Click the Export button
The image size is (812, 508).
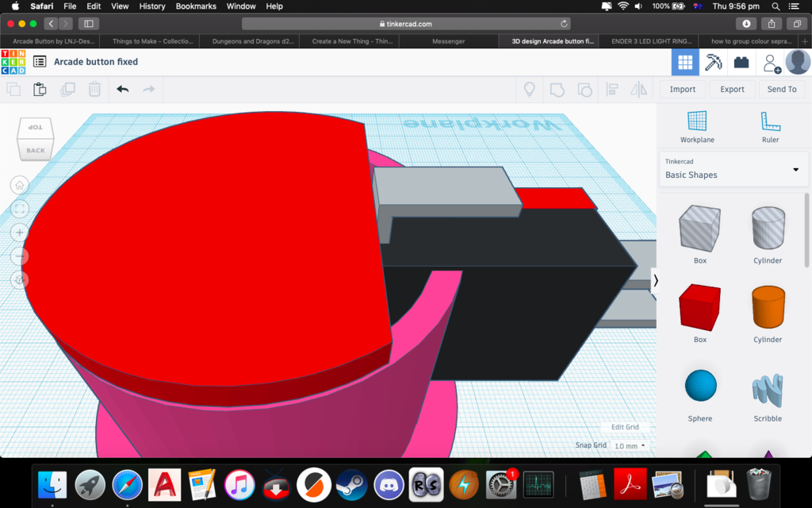pyautogui.click(x=731, y=89)
